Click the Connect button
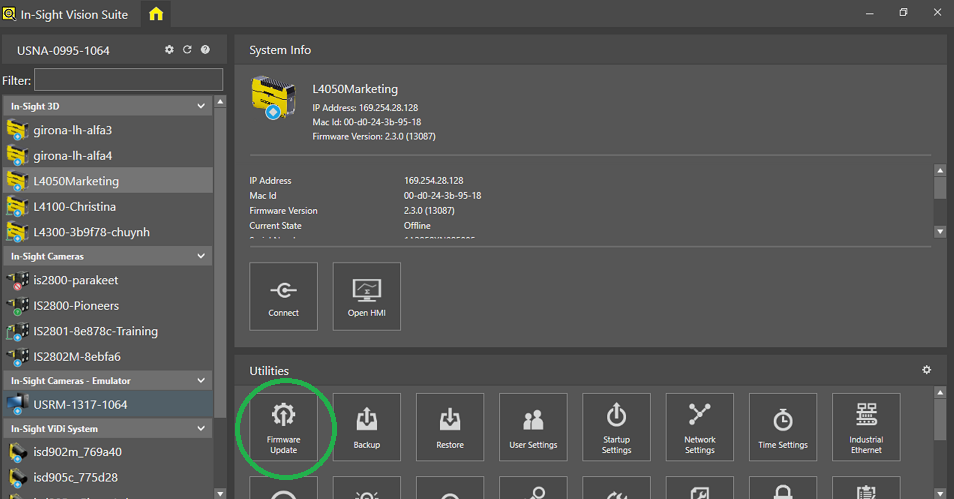This screenshot has width=954, height=499. click(284, 296)
